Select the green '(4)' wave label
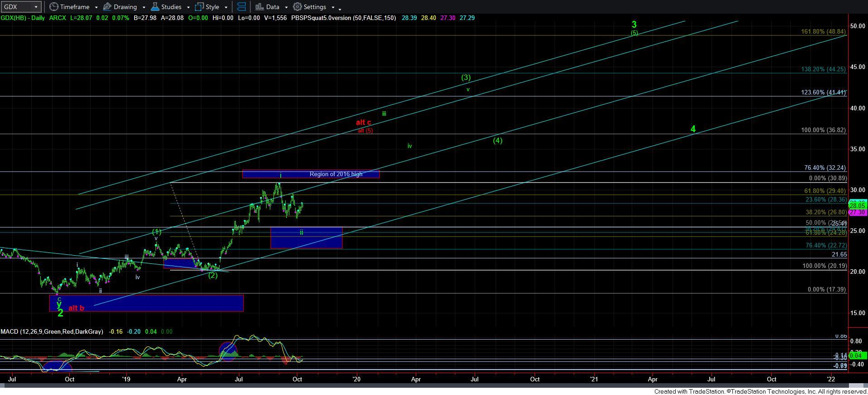868x395 pixels. (497, 141)
